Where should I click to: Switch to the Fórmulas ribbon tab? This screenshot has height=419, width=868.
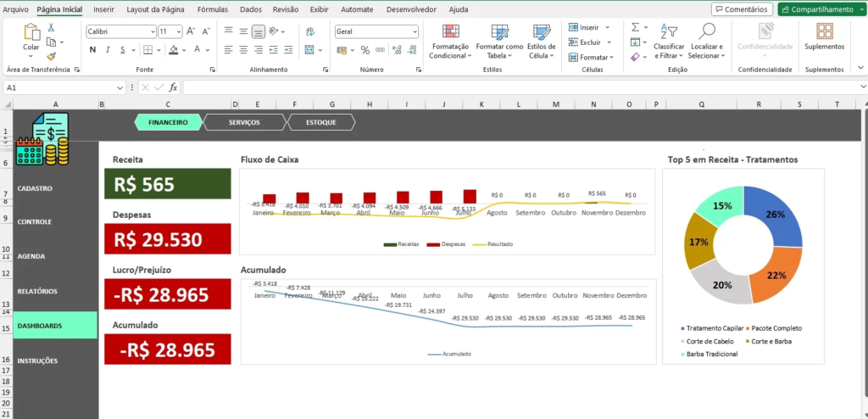point(212,9)
